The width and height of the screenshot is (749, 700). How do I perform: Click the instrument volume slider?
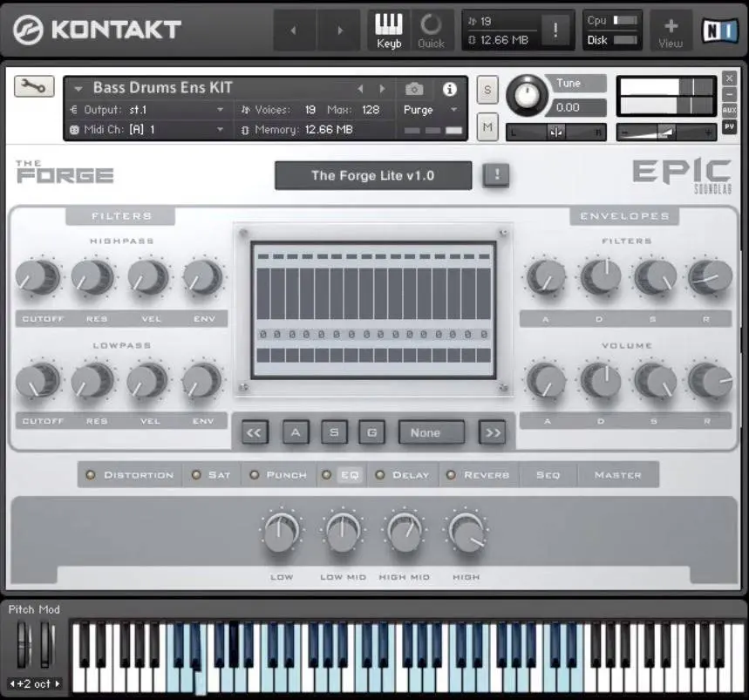coord(667,132)
